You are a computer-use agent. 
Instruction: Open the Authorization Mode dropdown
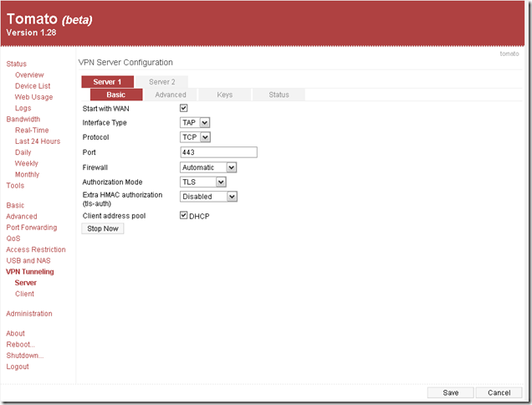pos(203,182)
